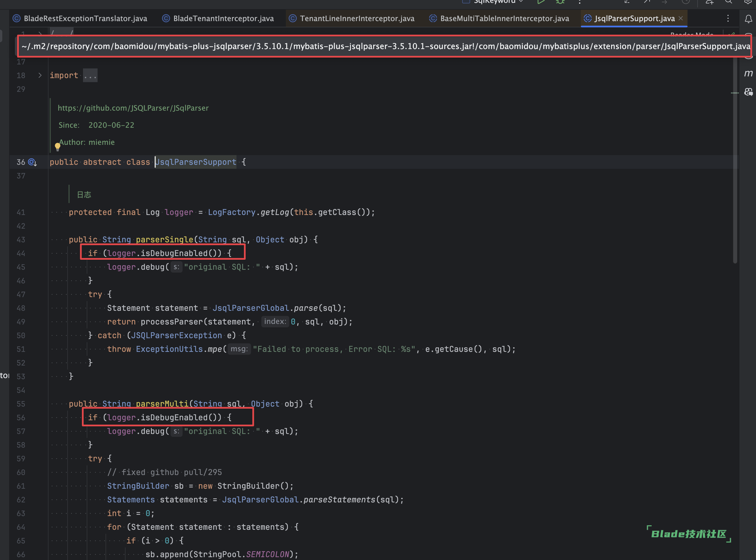Click 'Since: 2020-06-22' doc text
756x560 pixels.
pos(96,125)
